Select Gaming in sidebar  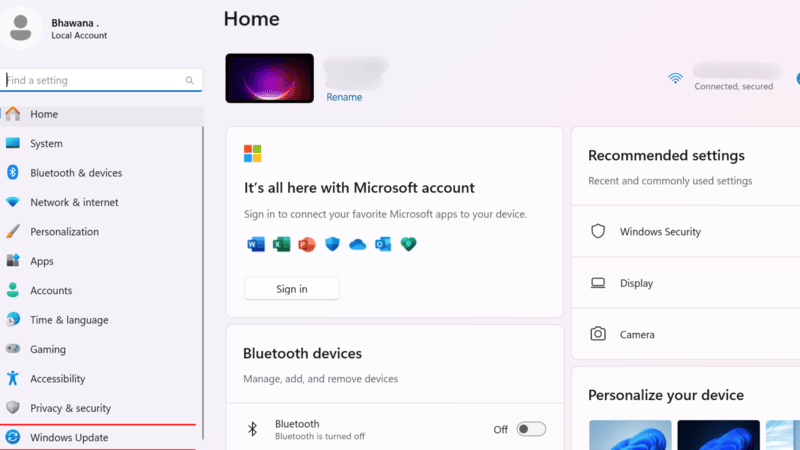click(x=100, y=349)
